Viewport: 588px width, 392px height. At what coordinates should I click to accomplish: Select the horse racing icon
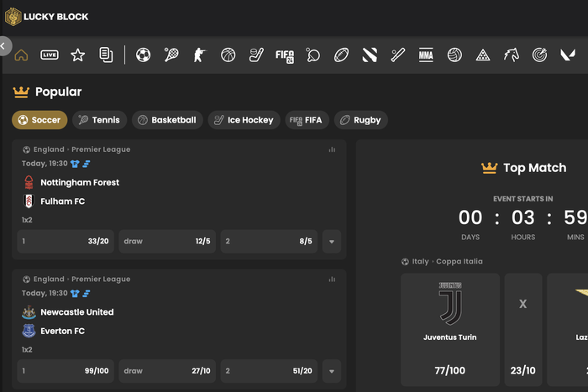click(x=511, y=55)
